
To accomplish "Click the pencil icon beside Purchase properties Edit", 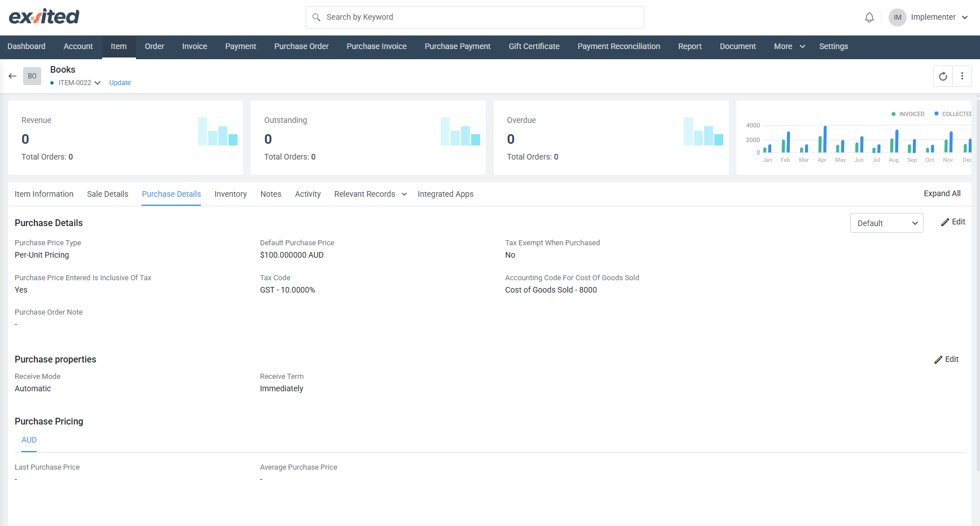I will coord(938,360).
